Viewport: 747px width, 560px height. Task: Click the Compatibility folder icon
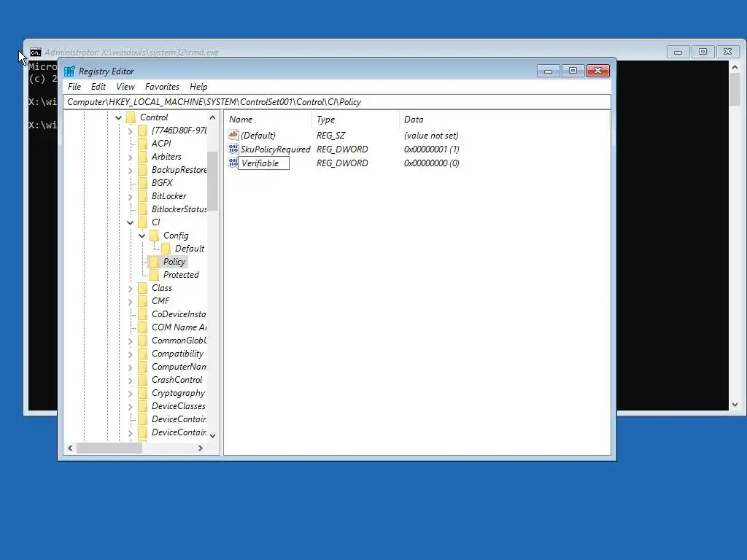tap(142, 354)
